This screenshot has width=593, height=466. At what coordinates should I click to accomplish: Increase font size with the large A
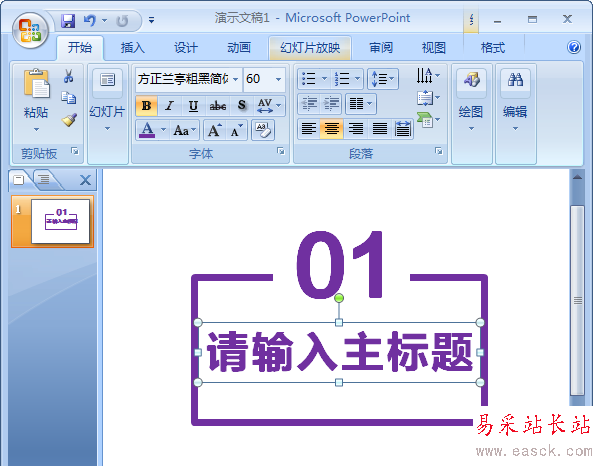point(214,131)
